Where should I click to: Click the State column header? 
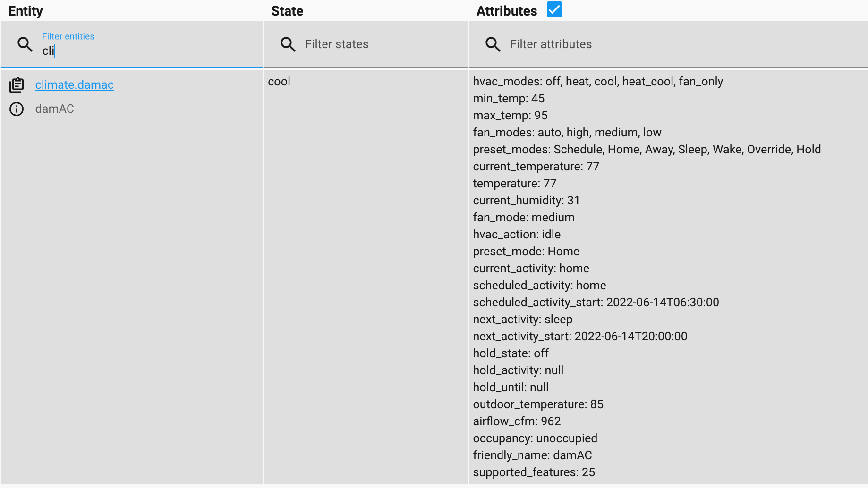[x=287, y=11]
